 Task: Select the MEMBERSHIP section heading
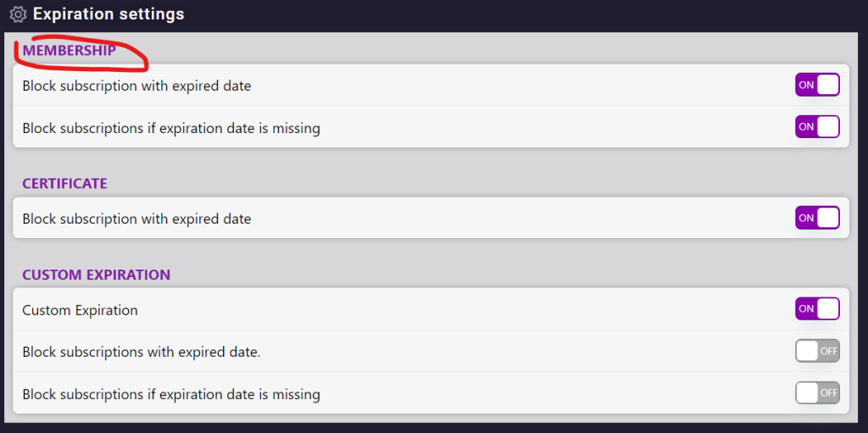(x=70, y=51)
